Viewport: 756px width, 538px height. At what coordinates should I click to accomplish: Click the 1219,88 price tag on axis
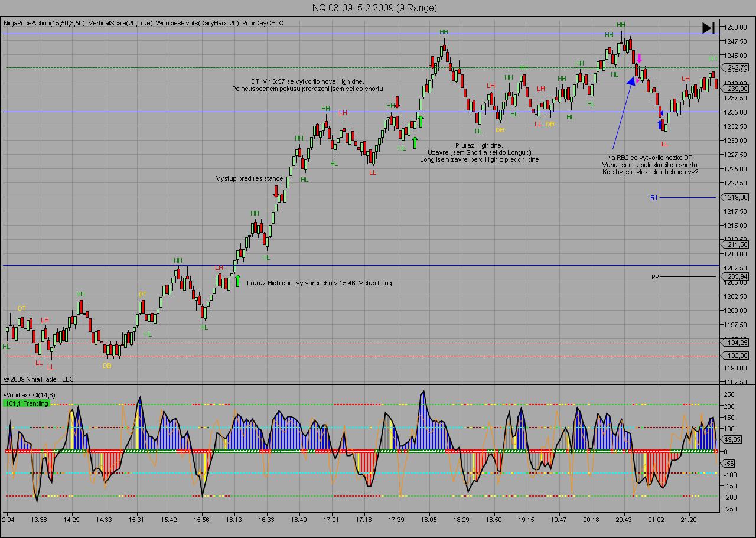pyautogui.click(x=735, y=198)
